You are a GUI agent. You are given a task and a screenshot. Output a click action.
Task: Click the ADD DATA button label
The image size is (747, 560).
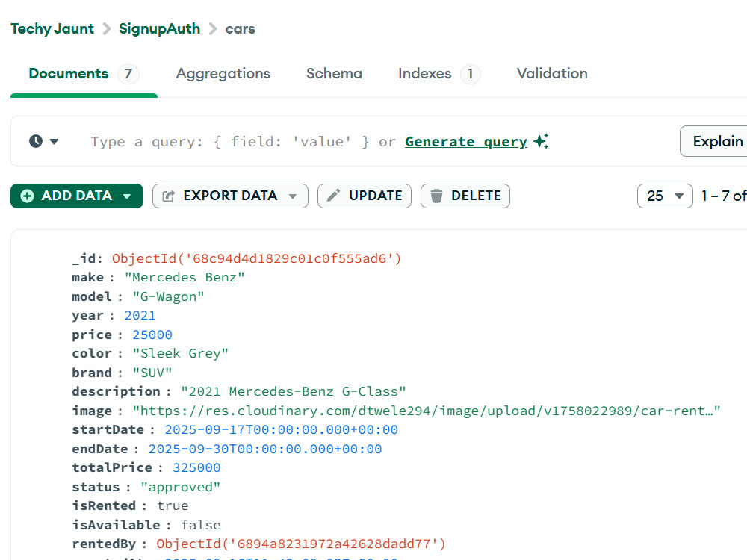tap(77, 196)
